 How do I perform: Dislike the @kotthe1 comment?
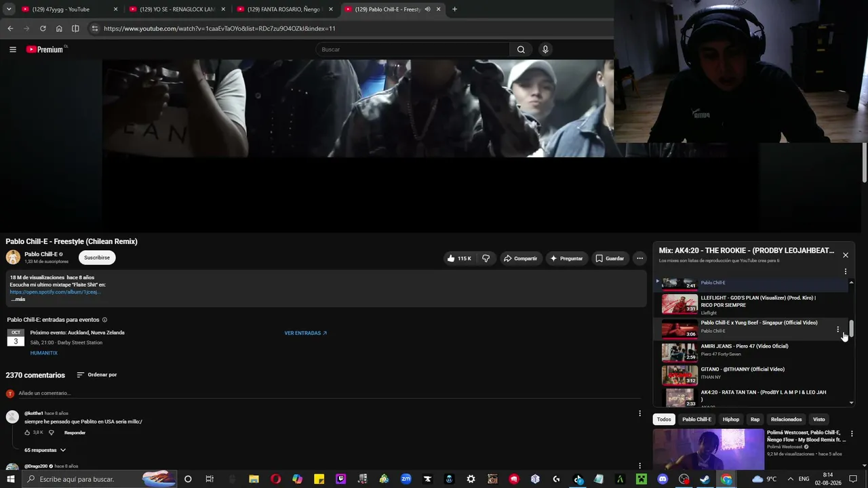pos(51,432)
